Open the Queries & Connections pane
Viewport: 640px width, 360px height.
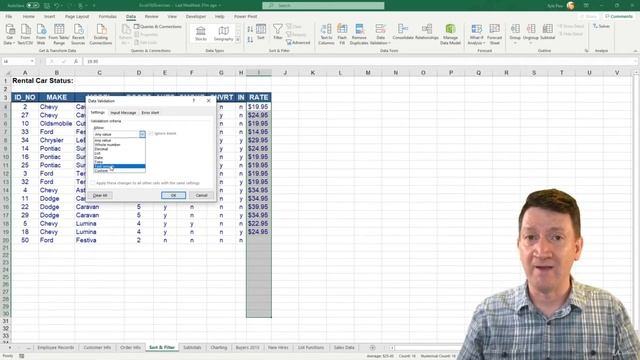158,27
